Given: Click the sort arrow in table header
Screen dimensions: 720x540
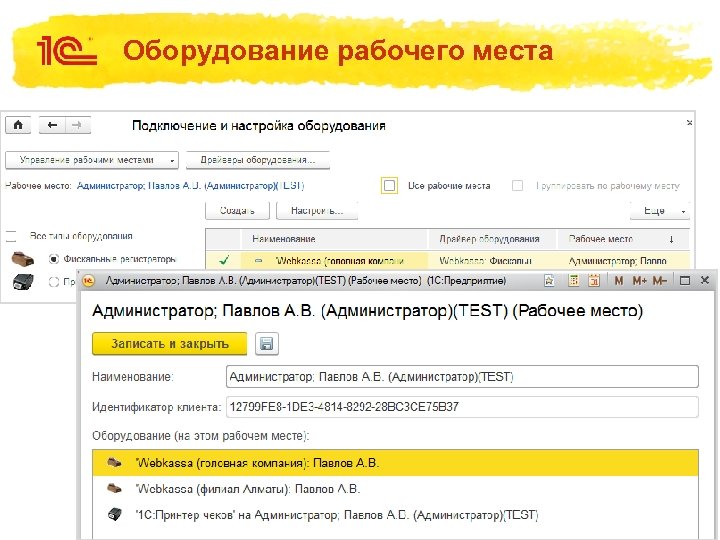Looking at the screenshot, I should pyautogui.click(x=671, y=239).
